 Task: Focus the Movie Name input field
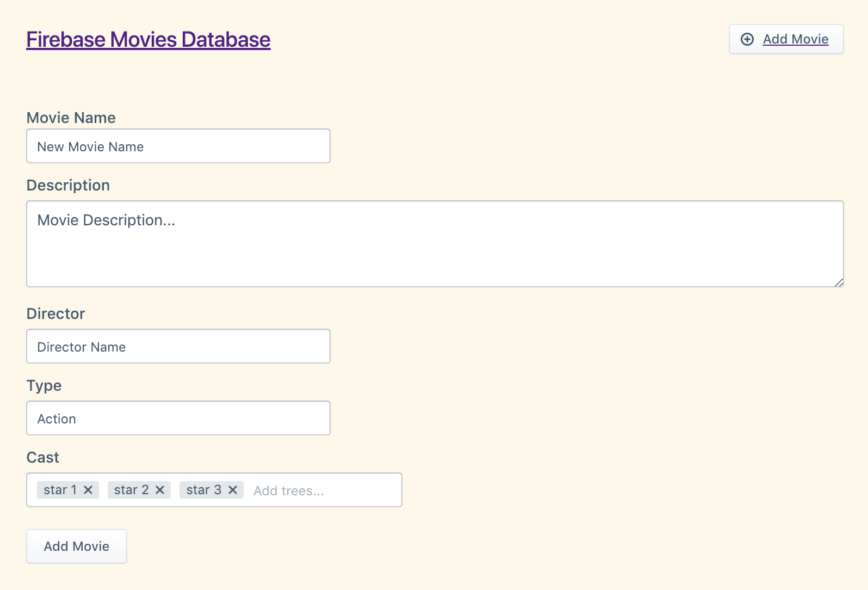pos(178,146)
